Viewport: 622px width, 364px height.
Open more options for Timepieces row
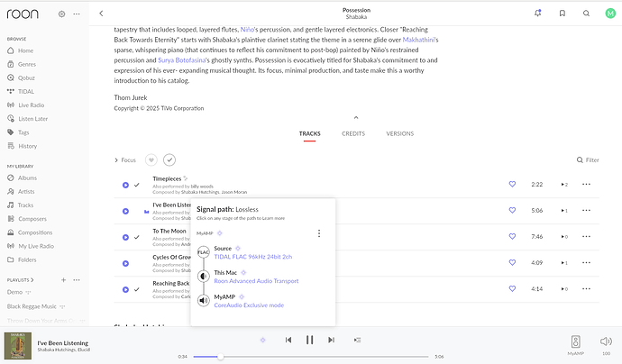pos(586,185)
